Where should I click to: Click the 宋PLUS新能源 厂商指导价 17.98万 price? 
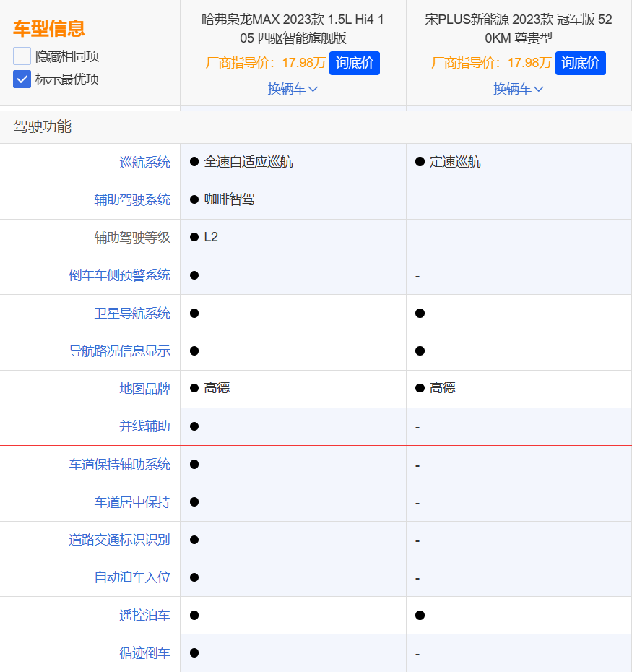pyautogui.click(x=491, y=63)
